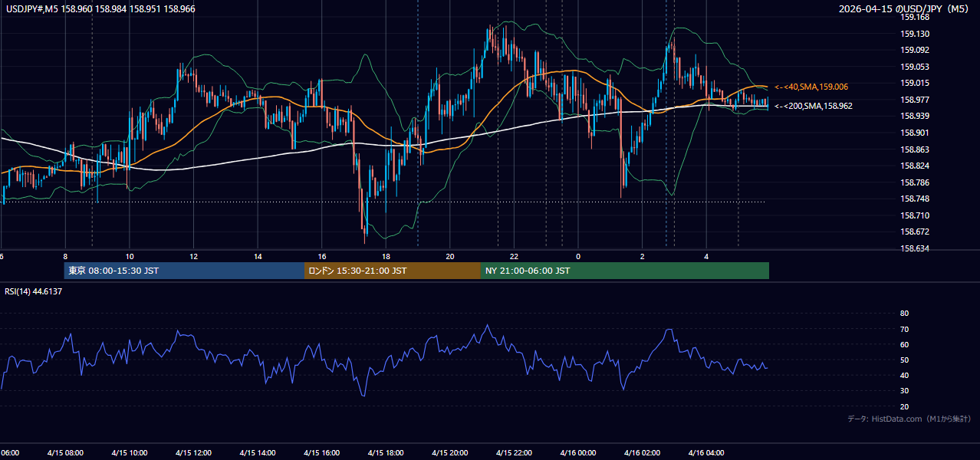Viewport: 980px width, 460px height.
Task: Click the 4/16 02:00 time label
Action: 642,453
